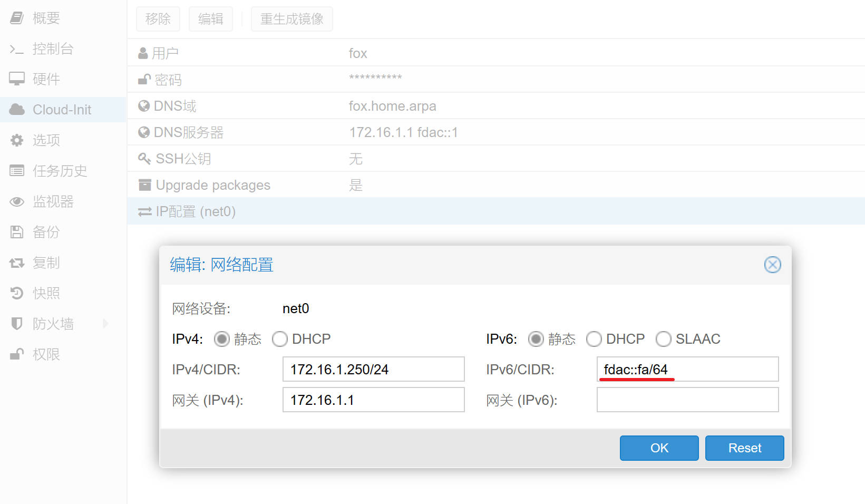Click the 重生成镜像 button

pos(292,19)
